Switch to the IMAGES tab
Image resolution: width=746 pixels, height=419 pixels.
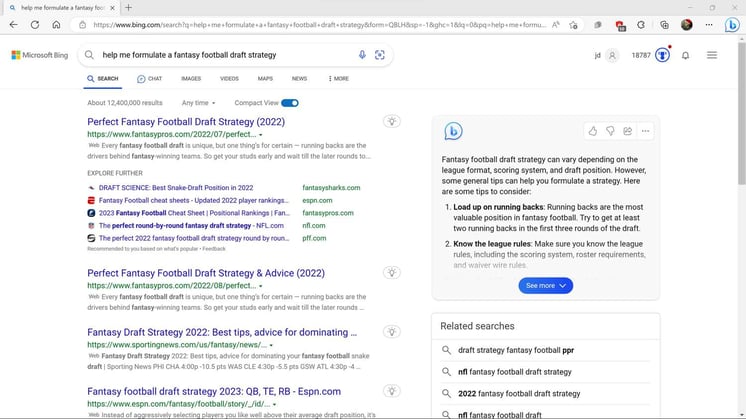pos(191,78)
